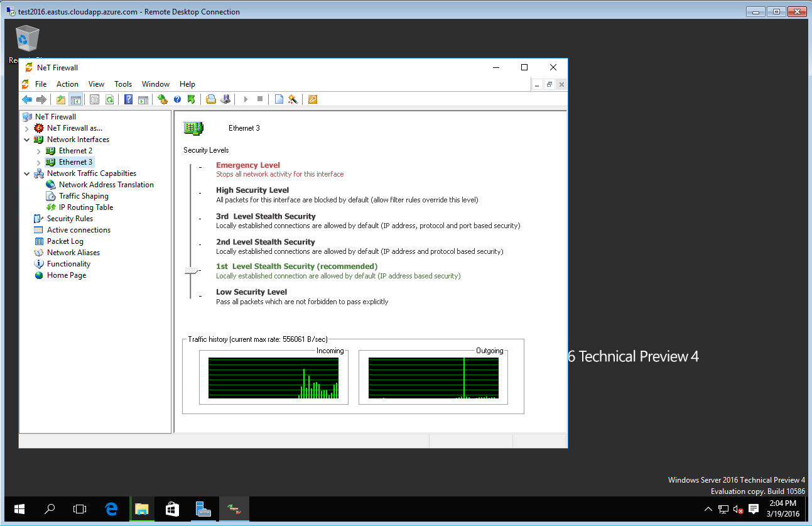The width and height of the screenshot is (812, 526).
Task: Toggle the Show/Hide Action Pane icon
Action: 143,99
